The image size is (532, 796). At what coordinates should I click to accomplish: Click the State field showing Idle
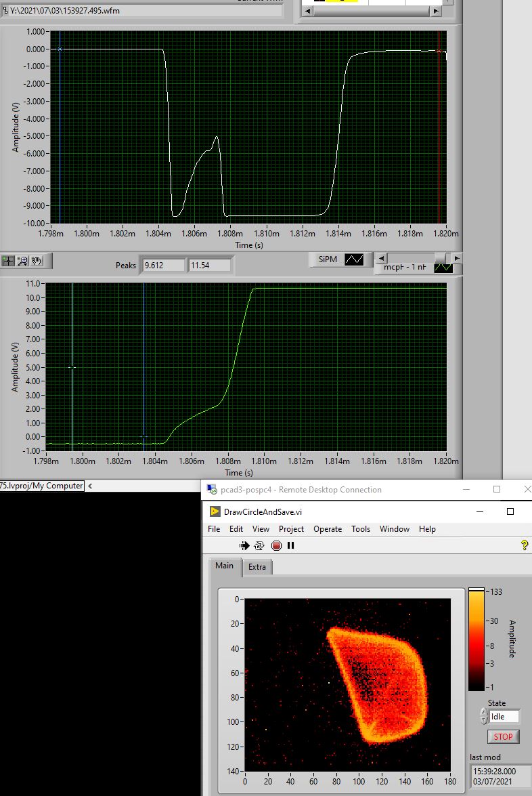tap(504, 716)
